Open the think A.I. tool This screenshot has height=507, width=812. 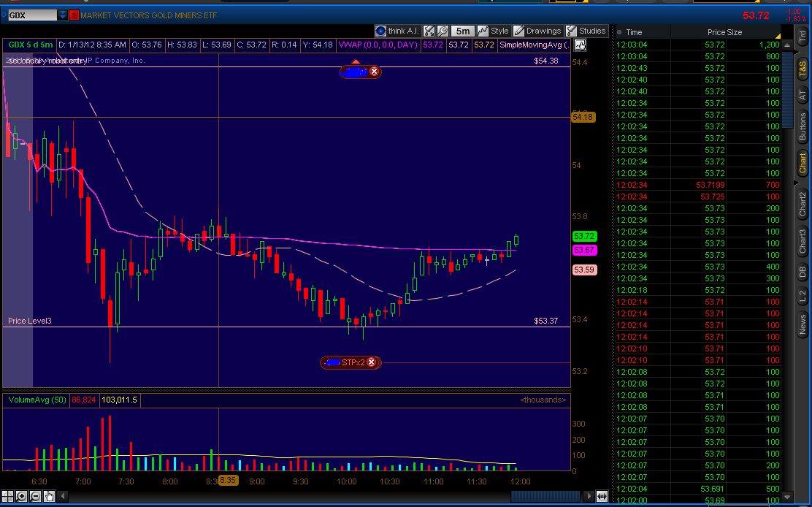[397, 31]
